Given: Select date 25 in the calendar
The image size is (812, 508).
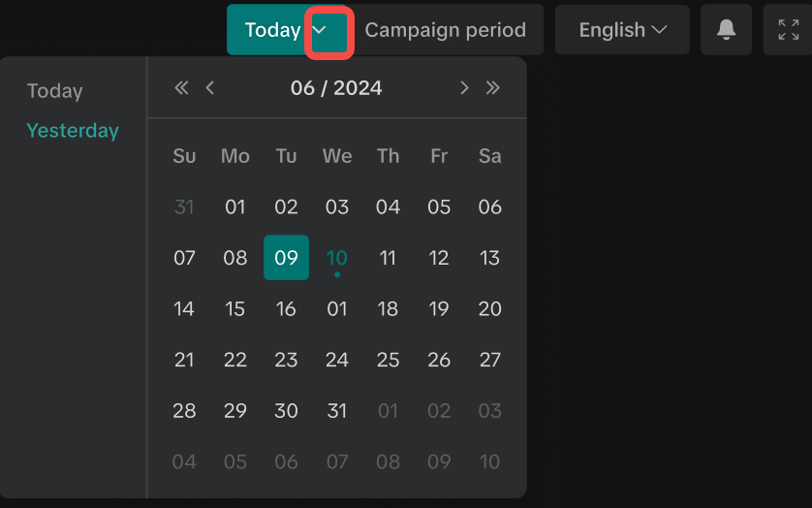Looking at the screenshot, I should (x=388, y=360).
